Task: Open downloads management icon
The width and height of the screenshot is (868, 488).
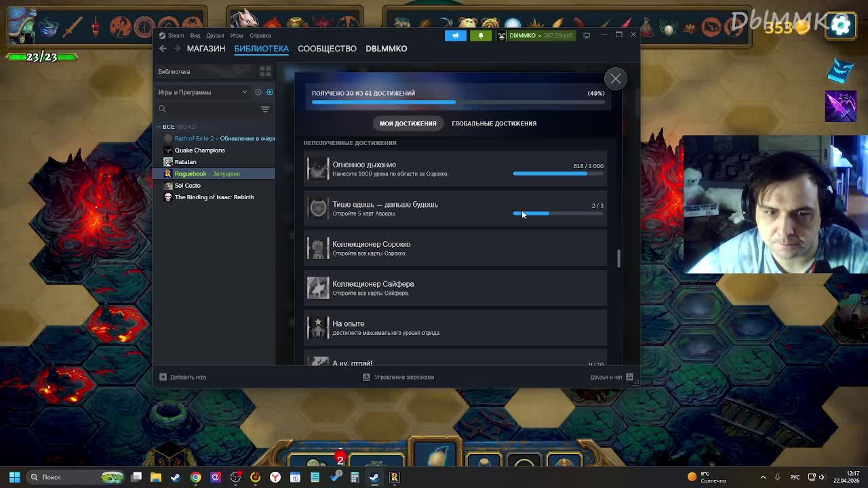Action: pyautogui.click(x=367, y=377)
